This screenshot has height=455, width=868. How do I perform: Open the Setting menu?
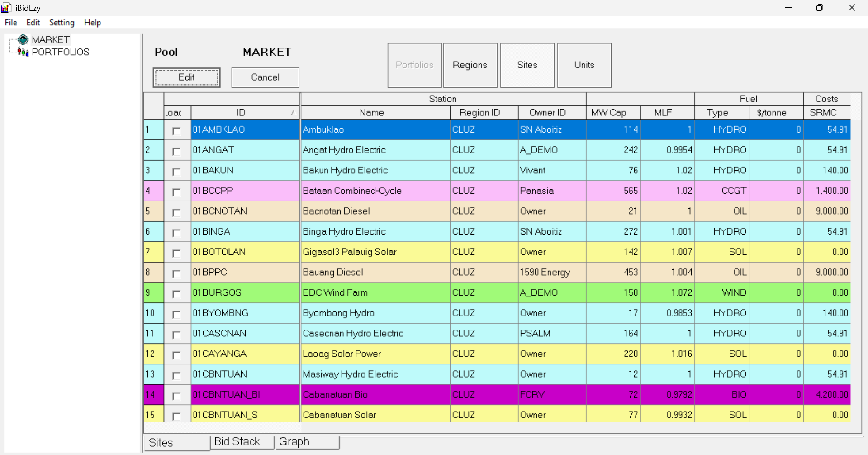pyautogui.click(x=62, y=23)
